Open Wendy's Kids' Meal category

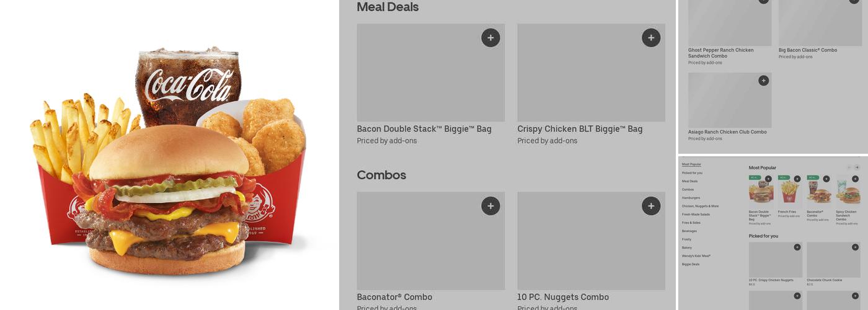coord(696,256)
